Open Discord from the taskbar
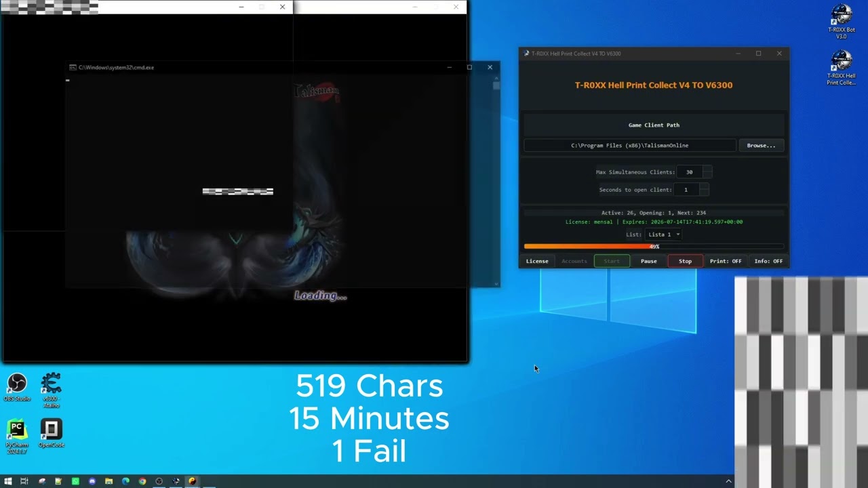 [92, 481]
